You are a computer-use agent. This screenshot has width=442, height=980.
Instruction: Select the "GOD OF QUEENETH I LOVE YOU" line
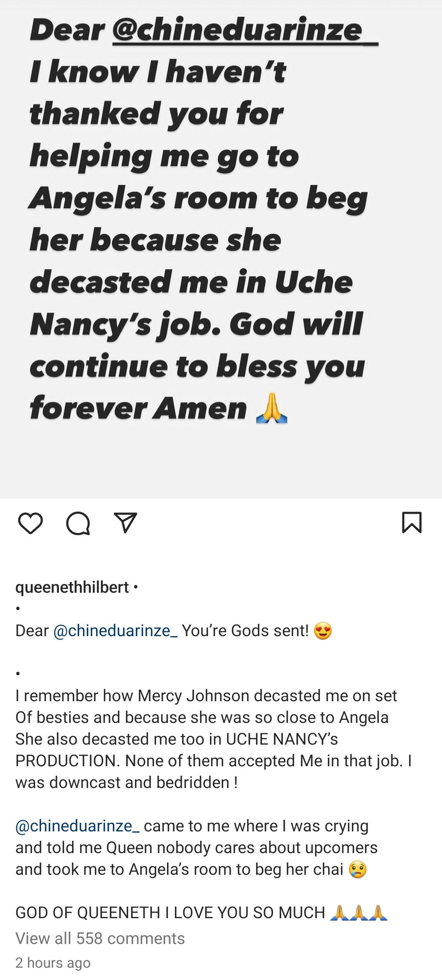[x=170, y=913]
